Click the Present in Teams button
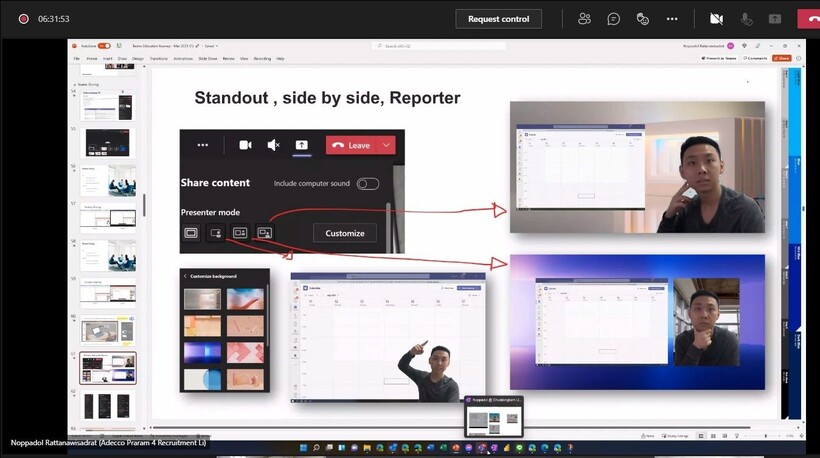Image resolution: width=820 pixels, height=458 pixels. tap(719, 58)
